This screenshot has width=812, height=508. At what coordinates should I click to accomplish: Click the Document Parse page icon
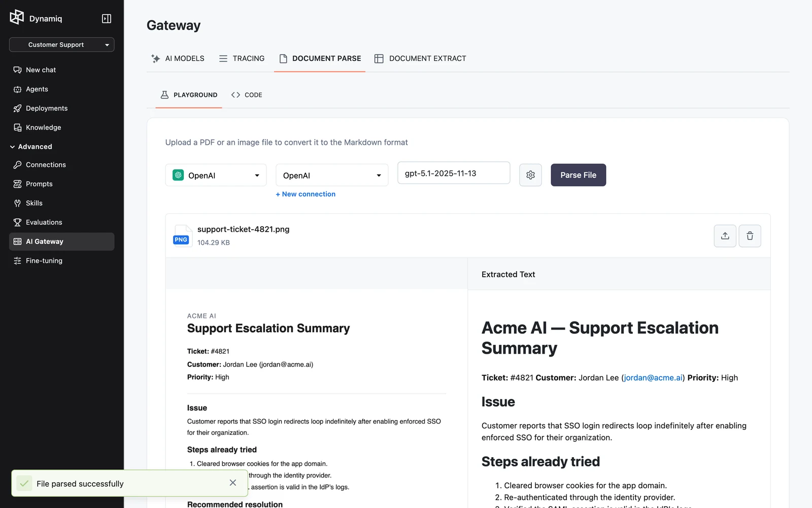click(283, 58)
